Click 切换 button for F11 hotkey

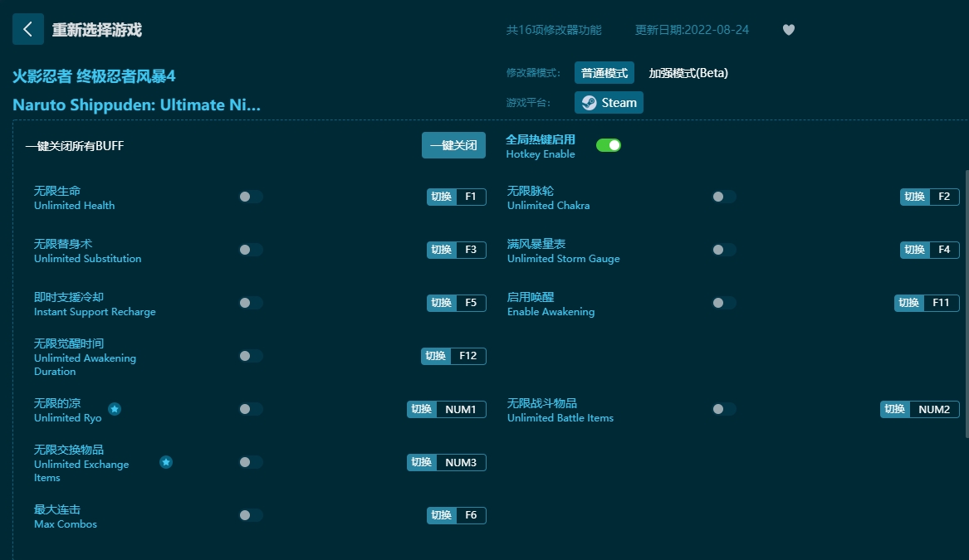[909, 303]
